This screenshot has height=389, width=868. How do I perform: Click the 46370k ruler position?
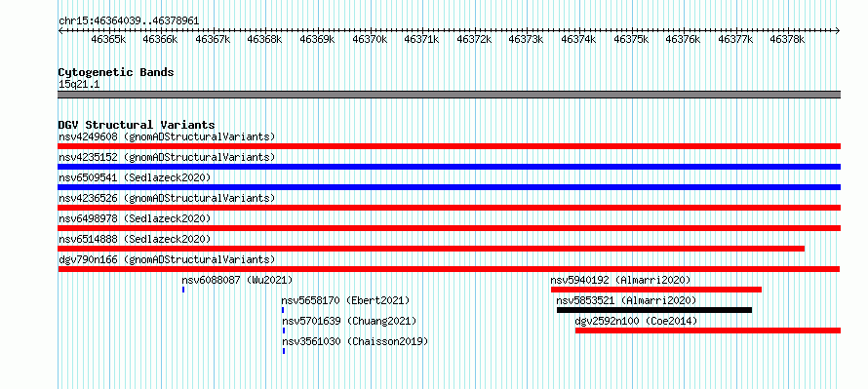(370, 39)
